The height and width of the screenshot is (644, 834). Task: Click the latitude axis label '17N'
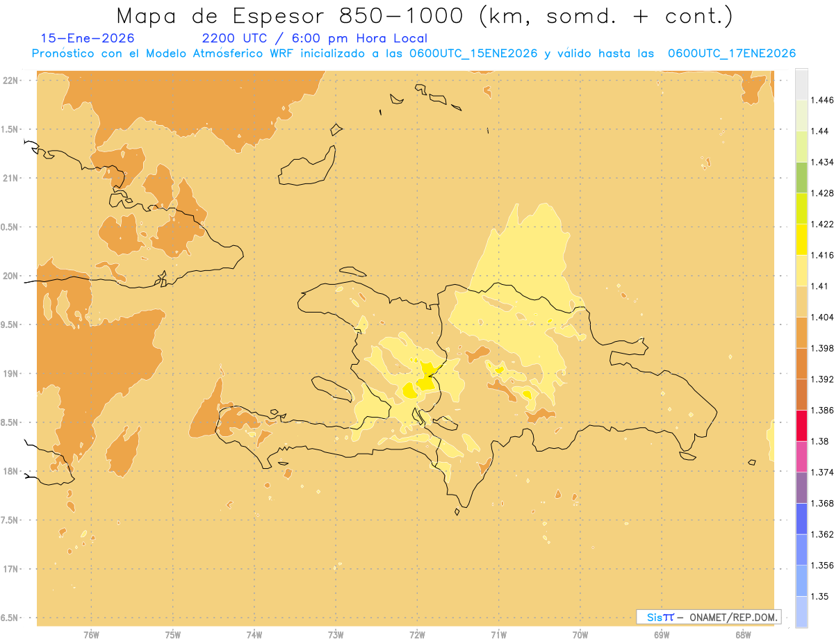(x=10, y=569)
